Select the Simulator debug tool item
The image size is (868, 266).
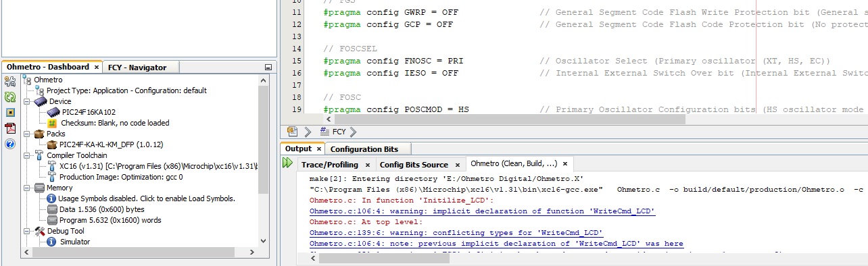point(74,242)
